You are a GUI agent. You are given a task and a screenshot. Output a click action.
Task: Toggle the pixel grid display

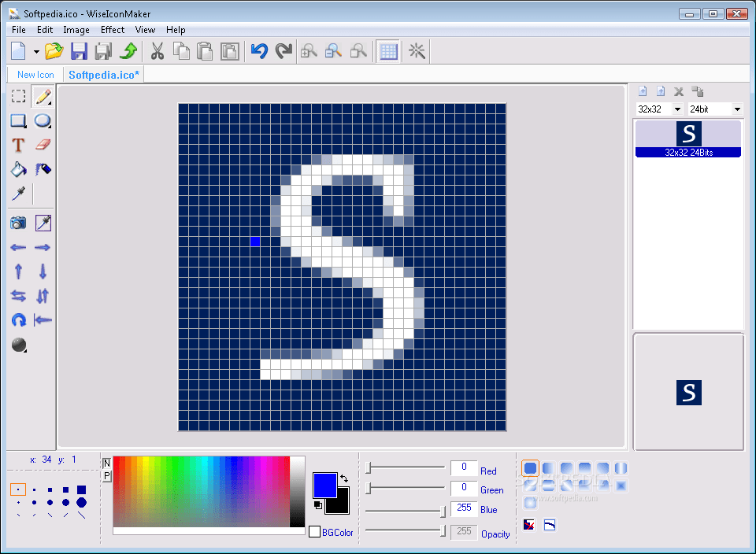(x=388, y=51)
